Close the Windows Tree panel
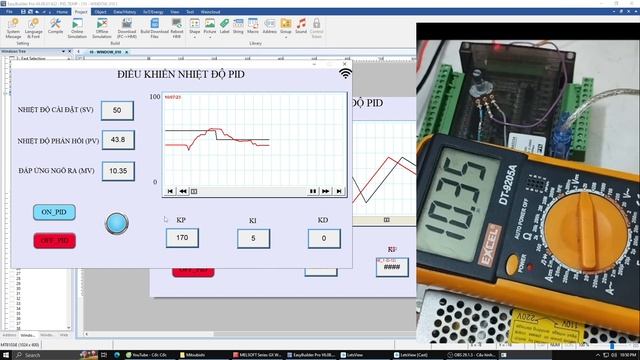 tap(69, 51)
